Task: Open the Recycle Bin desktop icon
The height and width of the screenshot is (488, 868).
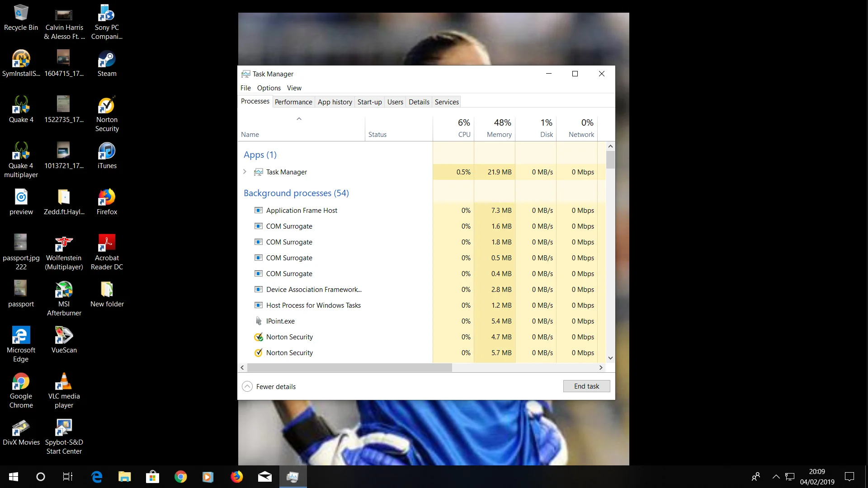Action: click(x=21, y=19)
